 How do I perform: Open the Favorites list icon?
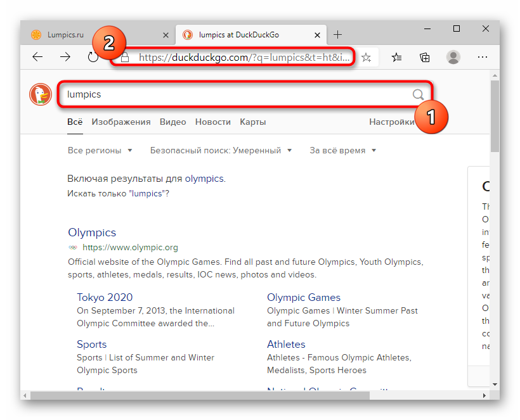pyautogui.click(x=396, y=57)
